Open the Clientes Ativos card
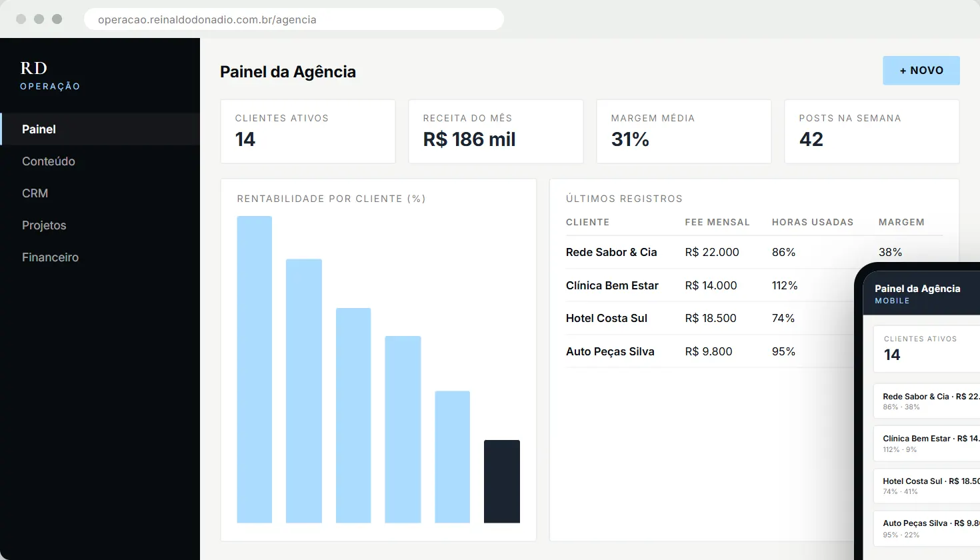Image resolution: width=980 pixels, height=560 pixels. (x=308, y=131)
